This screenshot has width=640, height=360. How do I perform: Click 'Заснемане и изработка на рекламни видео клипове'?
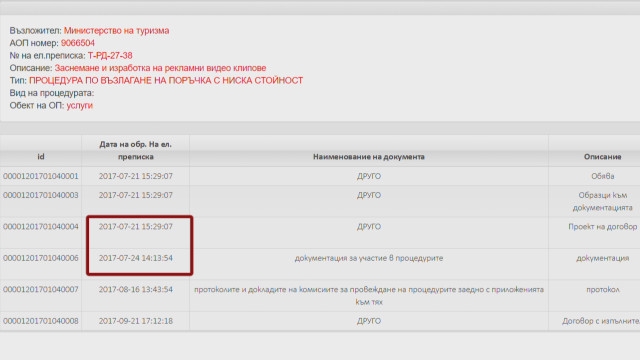[160, 68]
